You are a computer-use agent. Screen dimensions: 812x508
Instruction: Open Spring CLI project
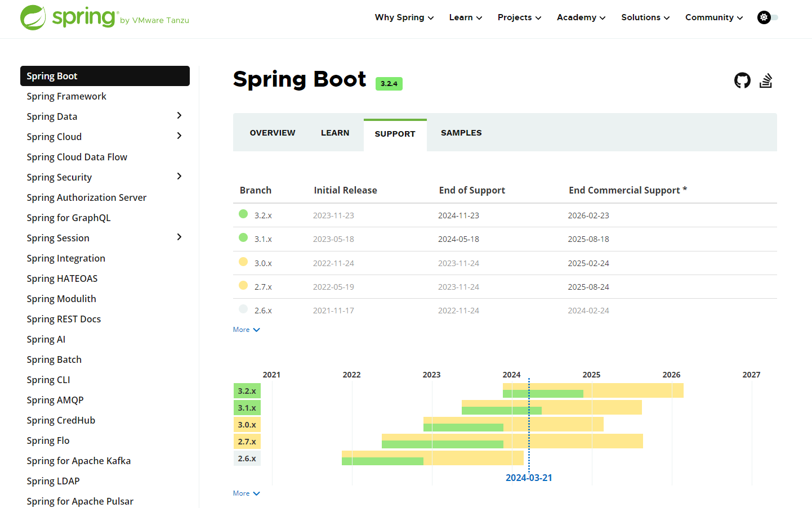[48, 380]
